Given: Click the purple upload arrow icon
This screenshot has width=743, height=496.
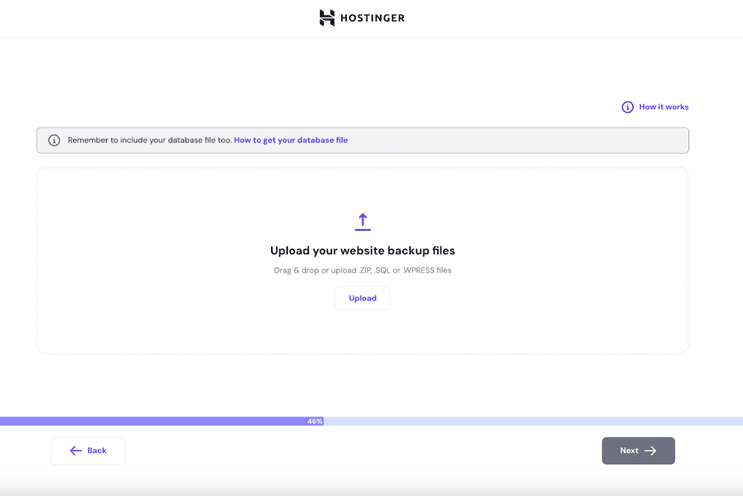Looking at the screenshot, I should [362, 222].
